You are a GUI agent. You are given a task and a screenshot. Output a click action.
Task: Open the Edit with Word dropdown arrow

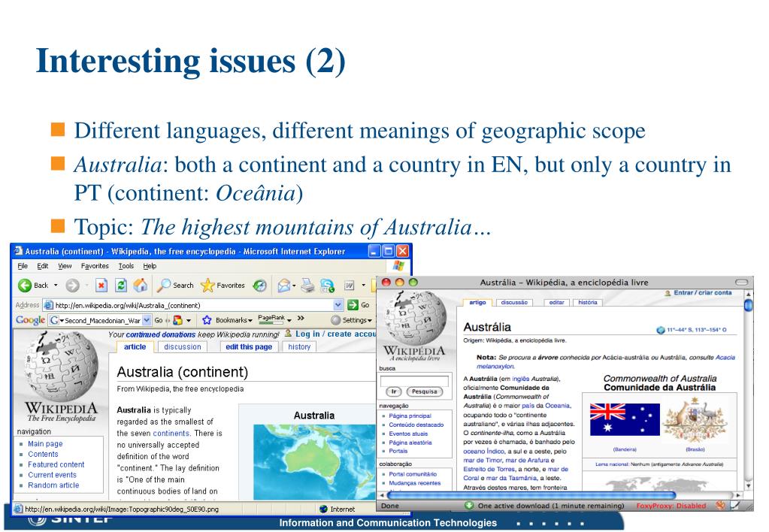click(x=363, y=286)
